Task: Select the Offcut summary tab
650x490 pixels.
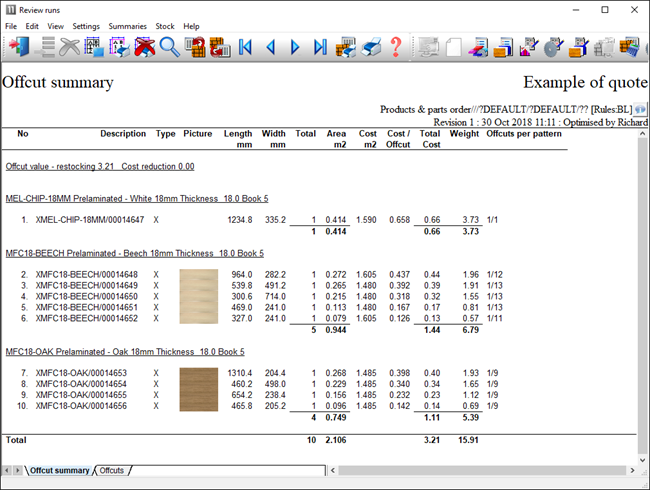Action: [59, 470]
